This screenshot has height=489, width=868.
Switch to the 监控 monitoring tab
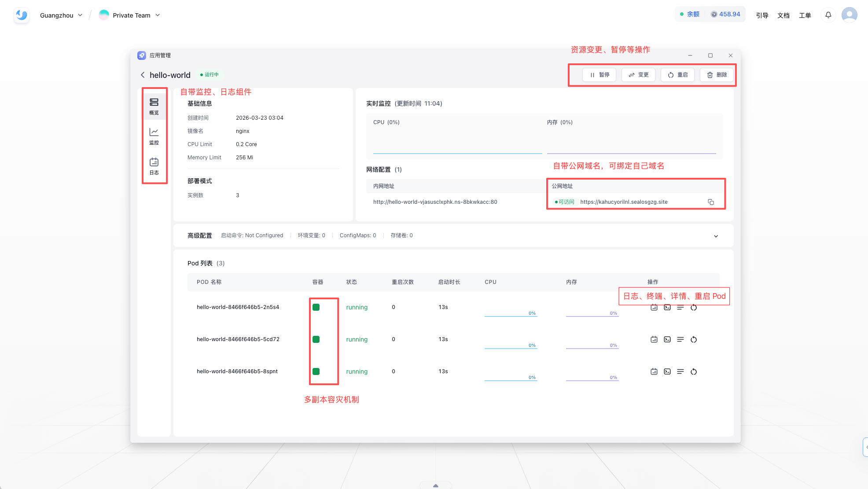[x=154, y=136]
